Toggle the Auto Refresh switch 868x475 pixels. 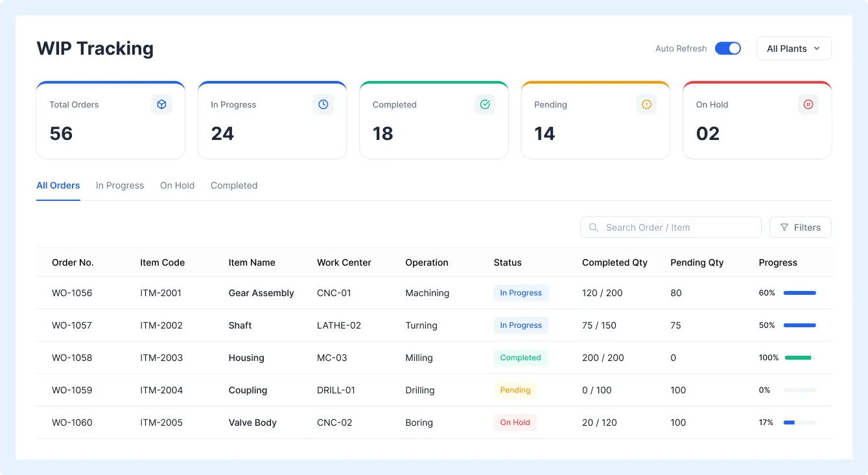728,49
